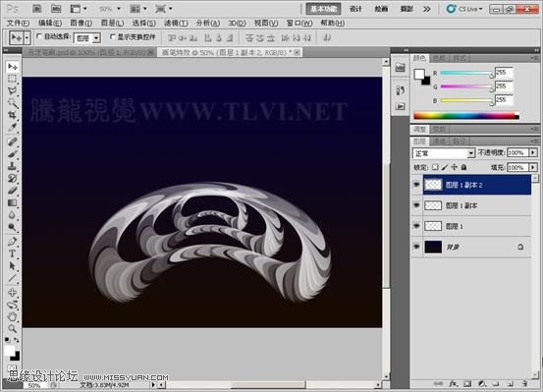Select the Eyedropper tool
This screenshot has width=543, height=392.
click(13, 127)
